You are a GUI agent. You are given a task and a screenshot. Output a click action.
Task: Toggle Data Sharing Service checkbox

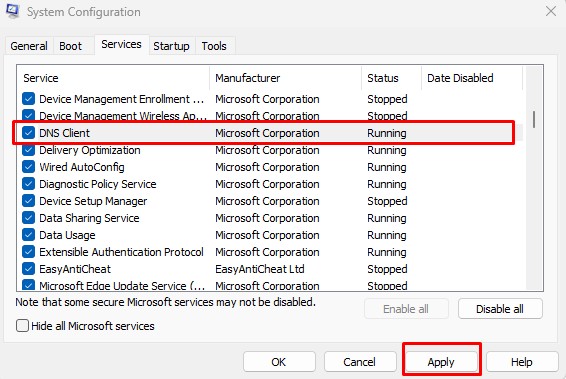(x=28, y=218)
